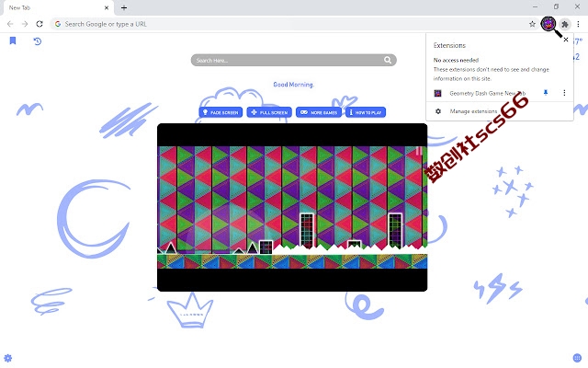The width and height of the screenshot is (588, 368).
Task: Reload the page
Action: point(40,24)
